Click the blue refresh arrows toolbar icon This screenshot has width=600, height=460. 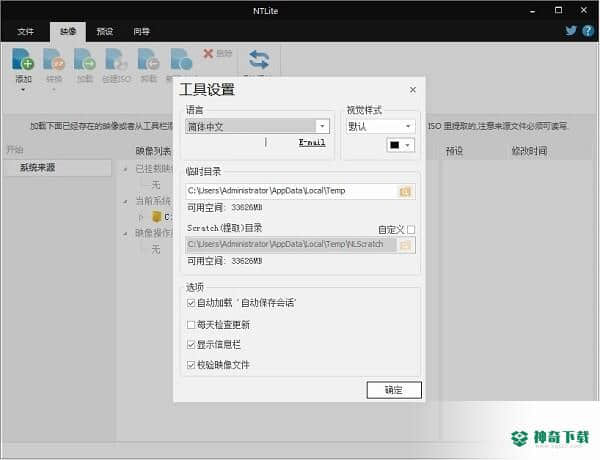pyautogui.click(x=259, y=60)
